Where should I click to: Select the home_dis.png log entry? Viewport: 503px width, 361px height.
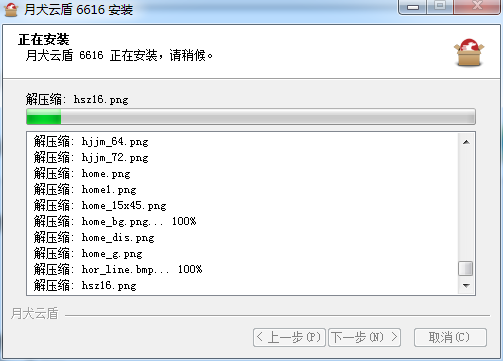point(94,238)
